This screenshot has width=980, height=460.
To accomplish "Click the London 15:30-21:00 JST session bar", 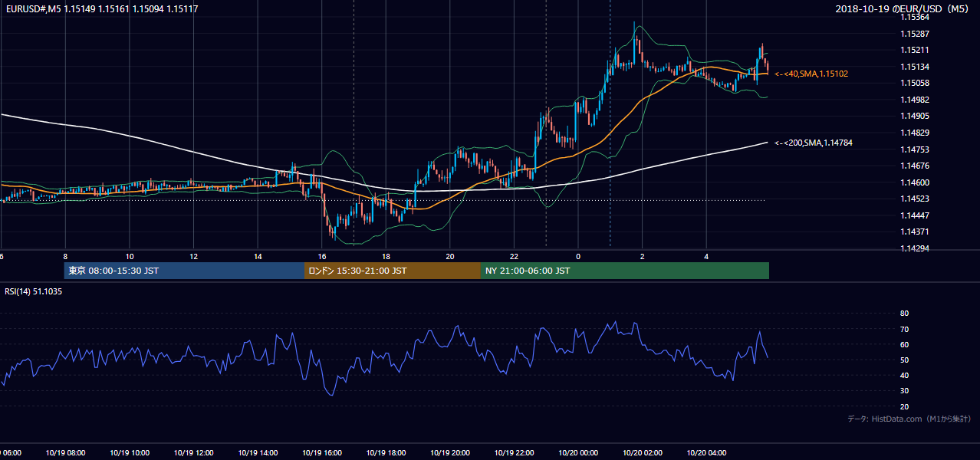I will [x=393, y=271].
